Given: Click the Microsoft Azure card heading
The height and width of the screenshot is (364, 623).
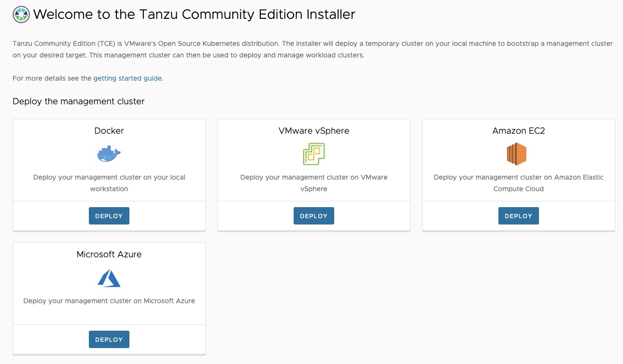Looking at the screenshot, I should [109, 254].
